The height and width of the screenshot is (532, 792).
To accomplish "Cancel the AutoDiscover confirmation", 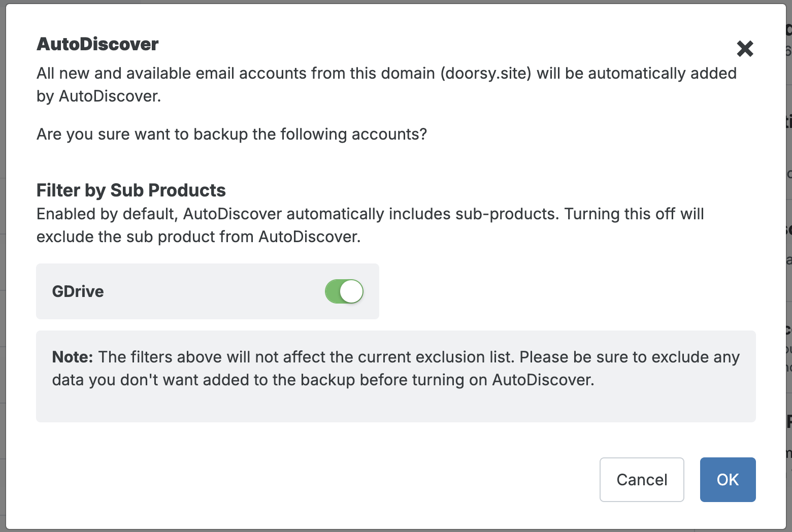I will coord(642,480).
